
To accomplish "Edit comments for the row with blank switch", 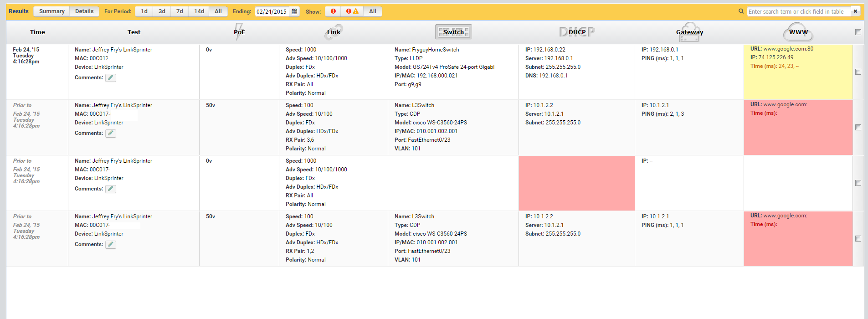I will [111, 189].
